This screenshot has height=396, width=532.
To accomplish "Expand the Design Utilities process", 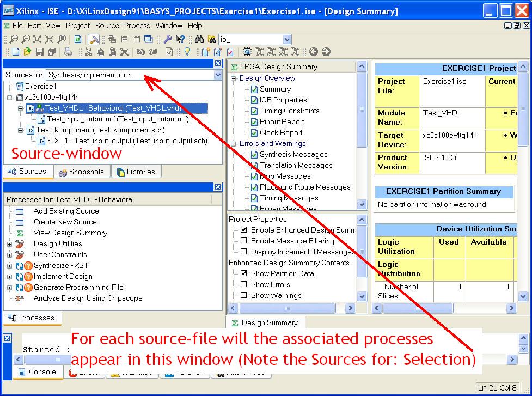I will coord(9,244).
